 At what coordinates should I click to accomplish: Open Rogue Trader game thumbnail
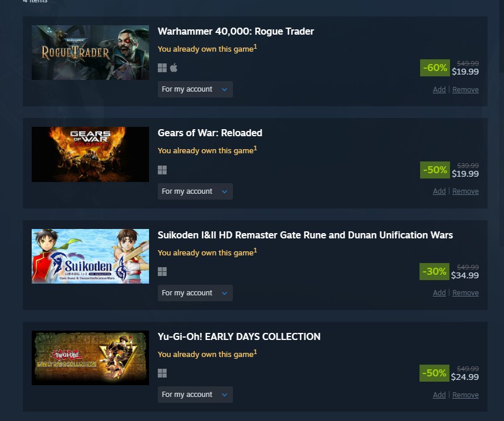coord(90,52)
